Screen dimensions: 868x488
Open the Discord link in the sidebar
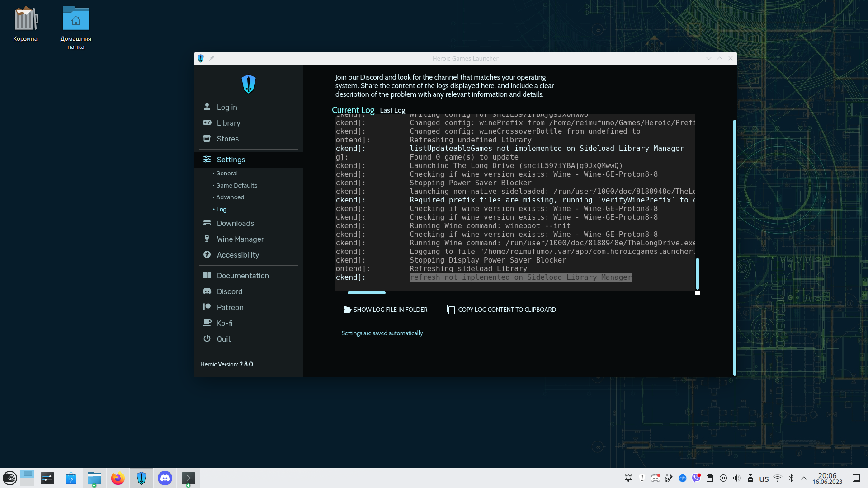(229, 291)
